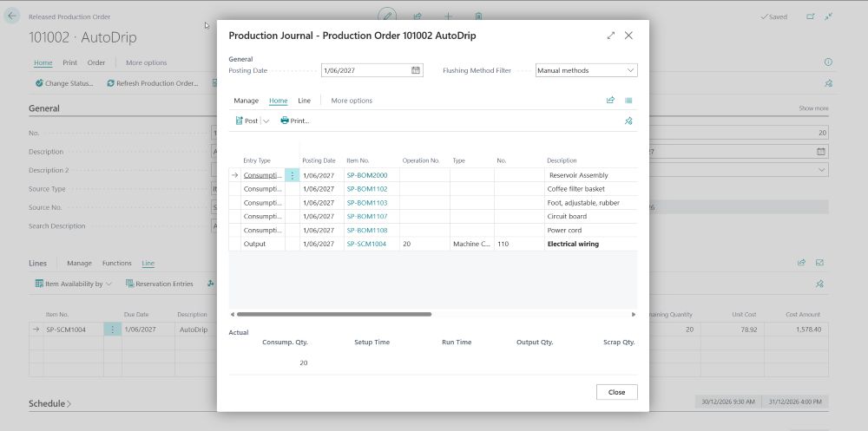Open the Functions menu in the Lines section
The height and width of the screenshot is (431, 868).
pos(117,264)
